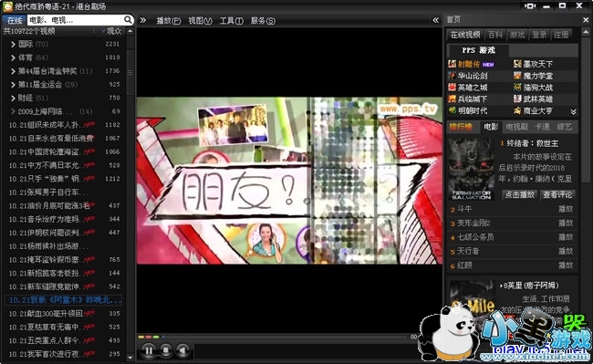Switch ranking to 综艺 tab
Screen dimensions: 593x364
(x=564, y=127)
